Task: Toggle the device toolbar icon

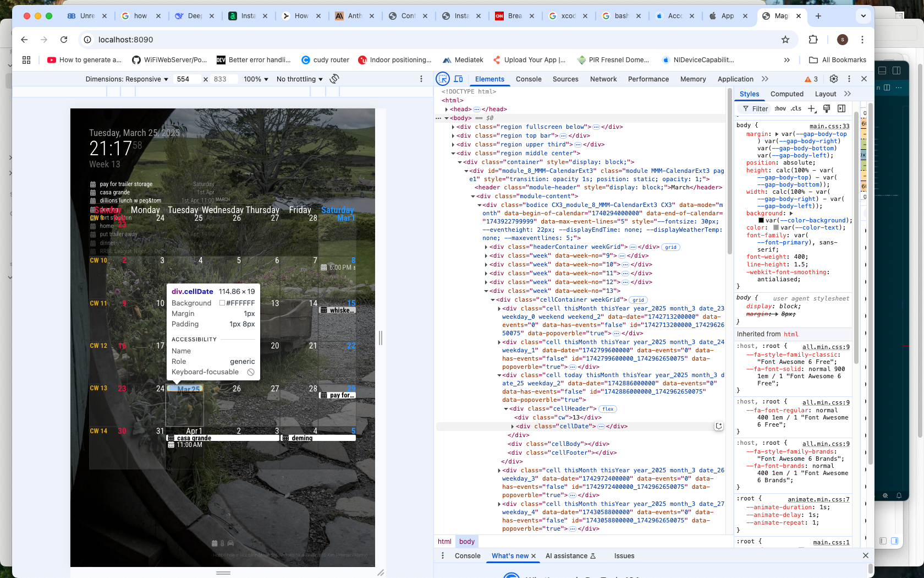Action: pyautogui.click(x=459, y=79)
